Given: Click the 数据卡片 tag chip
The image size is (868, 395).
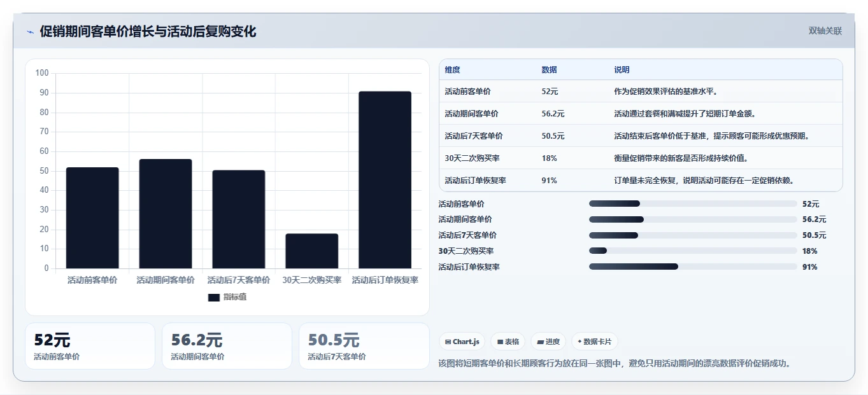Looking at the screenshot, I should click(594, 342).
